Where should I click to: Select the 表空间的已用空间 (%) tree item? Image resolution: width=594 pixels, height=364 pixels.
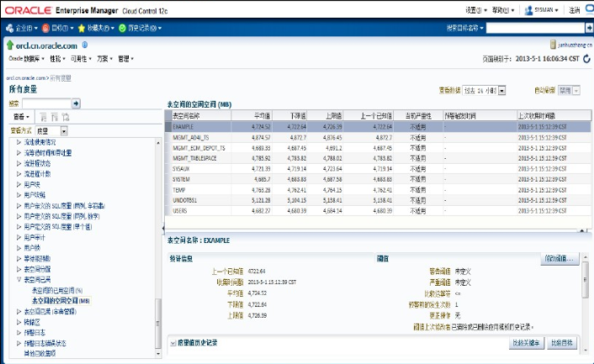pyautogui.click(x=57, y=290)
